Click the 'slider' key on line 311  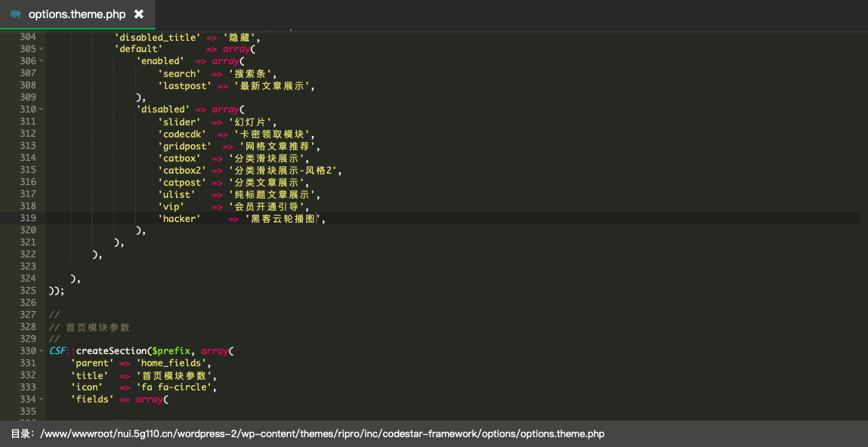point(179,122)
